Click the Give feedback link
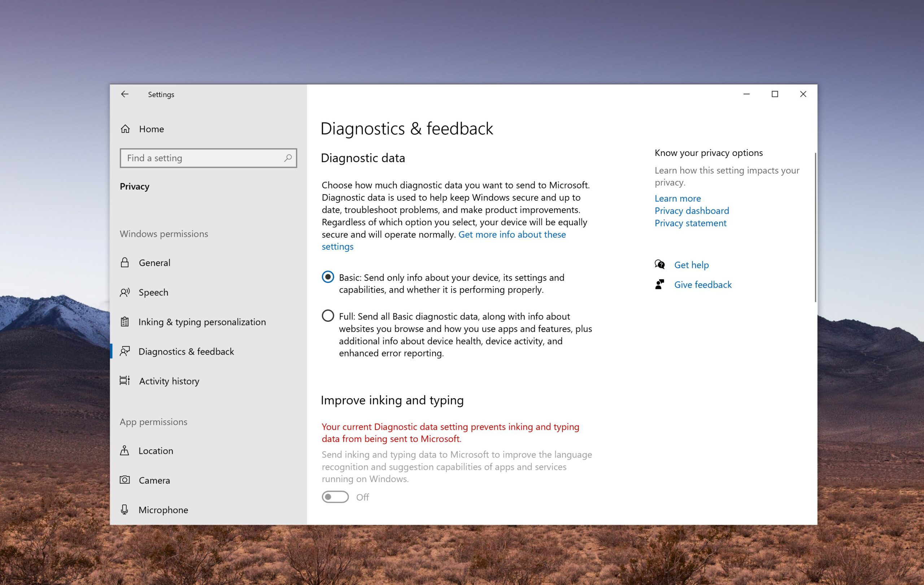The height and width of the screenshot is (585, 924). click(703, 285)
